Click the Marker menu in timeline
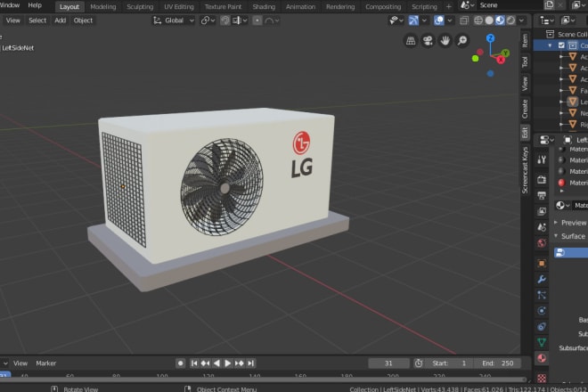Image resolution: width=588 pixels, height=392 pixels. pyautogui.click(x=45, y=363)
